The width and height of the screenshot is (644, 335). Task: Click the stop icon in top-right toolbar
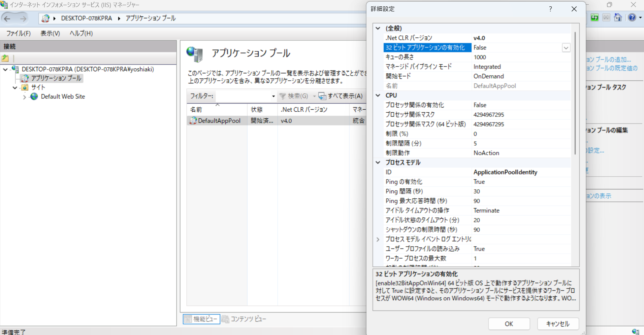[606, 17]
